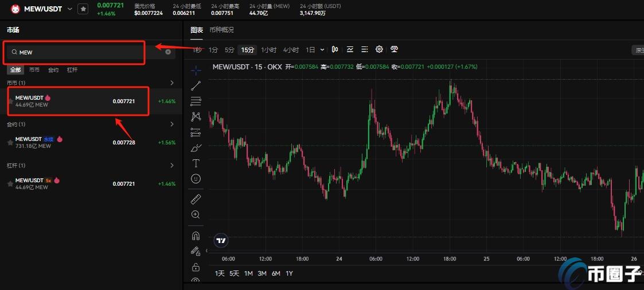Viewport: 644px width, 290px height.
Task: Toggle magnet mode in drawing toolbar
Action: tap(196, 236)
